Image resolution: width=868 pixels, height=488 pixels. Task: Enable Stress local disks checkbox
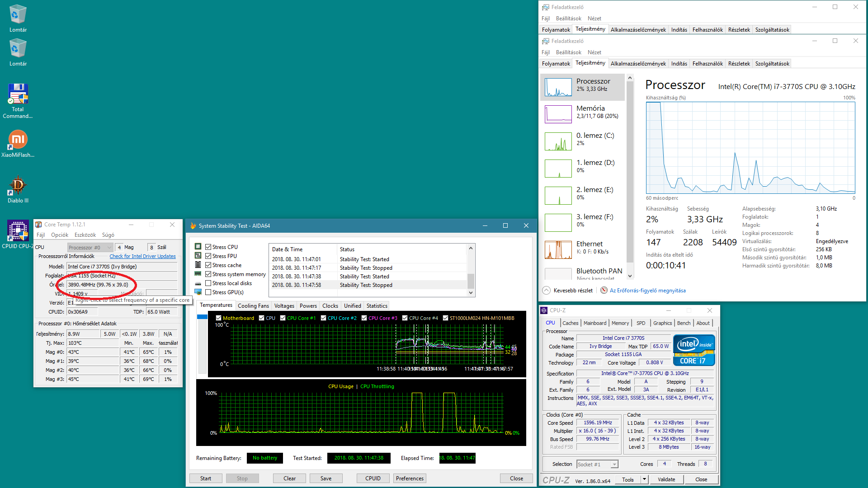pos(208,283)
